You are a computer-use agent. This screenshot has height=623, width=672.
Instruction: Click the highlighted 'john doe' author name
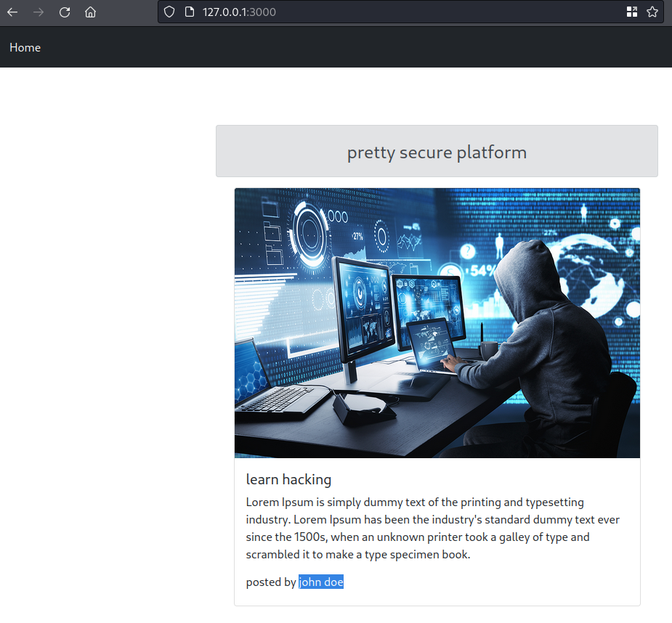[321, 582]
